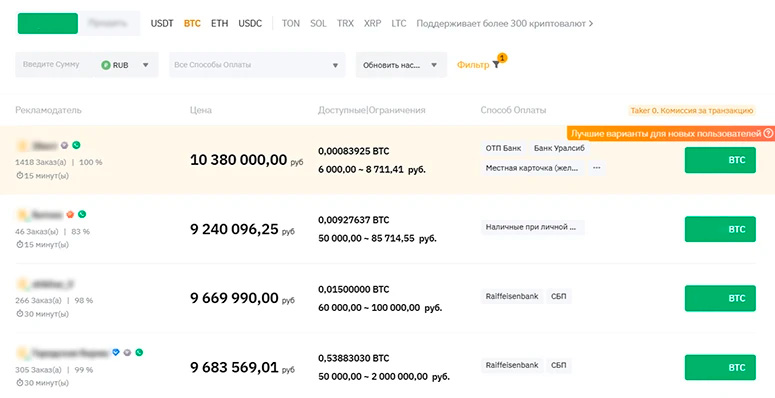The width and height of the screenshot is (775, 398).
Task: Click the 'Цена' column header
Action: (x=201, y=110)
